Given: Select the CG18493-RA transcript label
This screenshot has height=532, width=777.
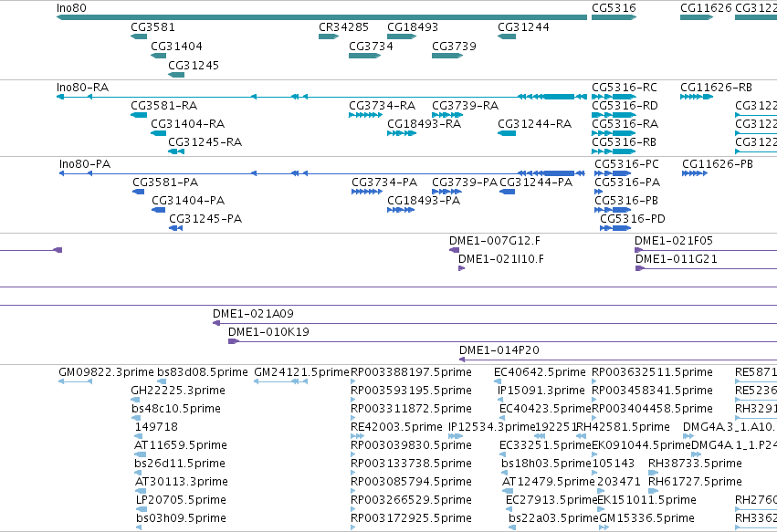Looking at the screenshot, I should pyautogui.click(x=425, y=124).
